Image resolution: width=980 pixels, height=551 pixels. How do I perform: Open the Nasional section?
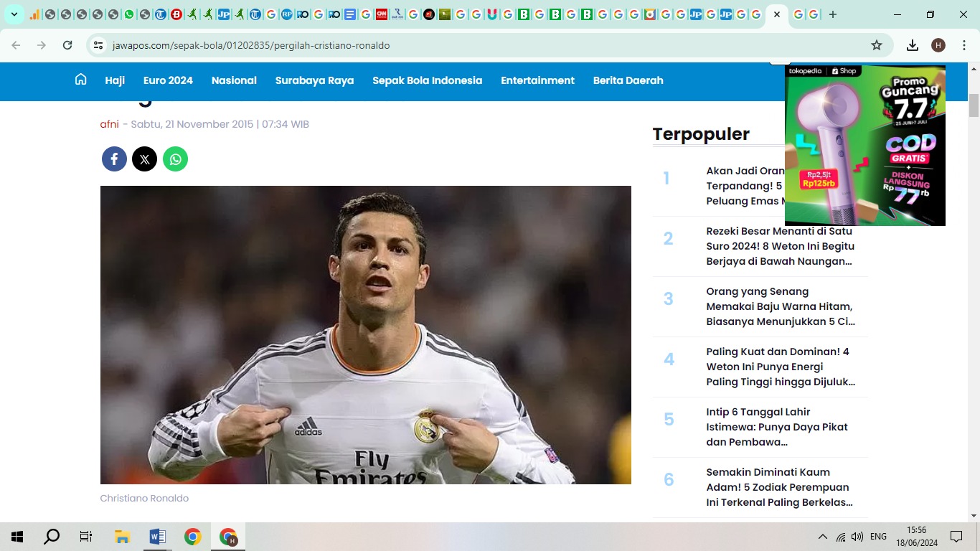(234, 80)
